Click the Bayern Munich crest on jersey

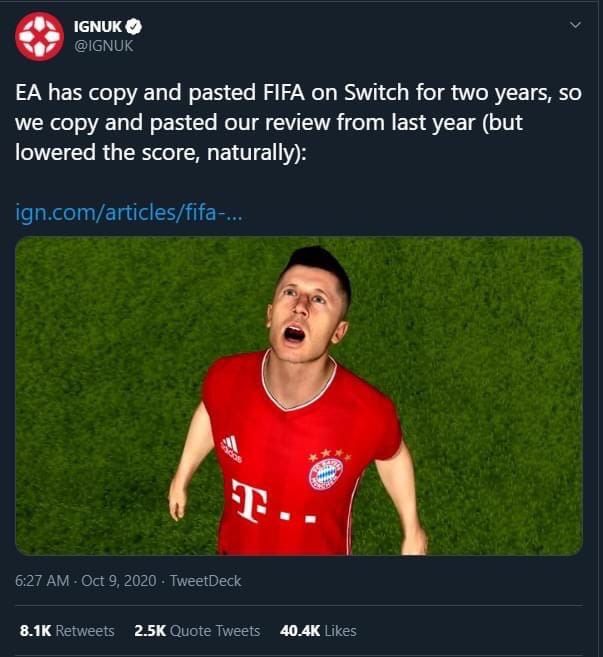click(326, 471)
